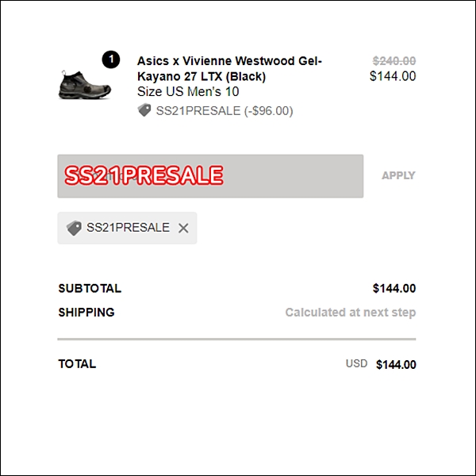Click the subtotal amount $144.00

[x=394, y=289]
